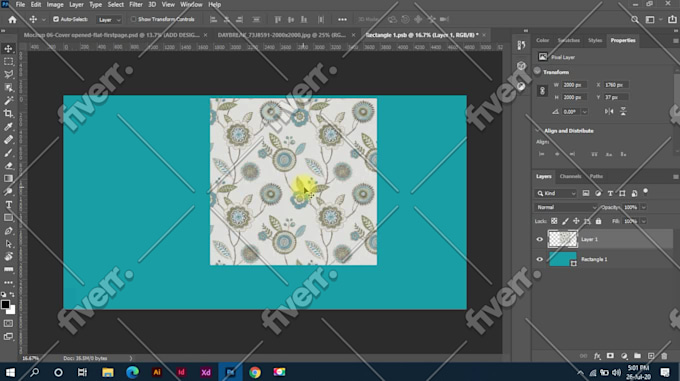Select the Rectangular Marquee tool
Viewport: 680px width, 381px height.
coord(8,62)
